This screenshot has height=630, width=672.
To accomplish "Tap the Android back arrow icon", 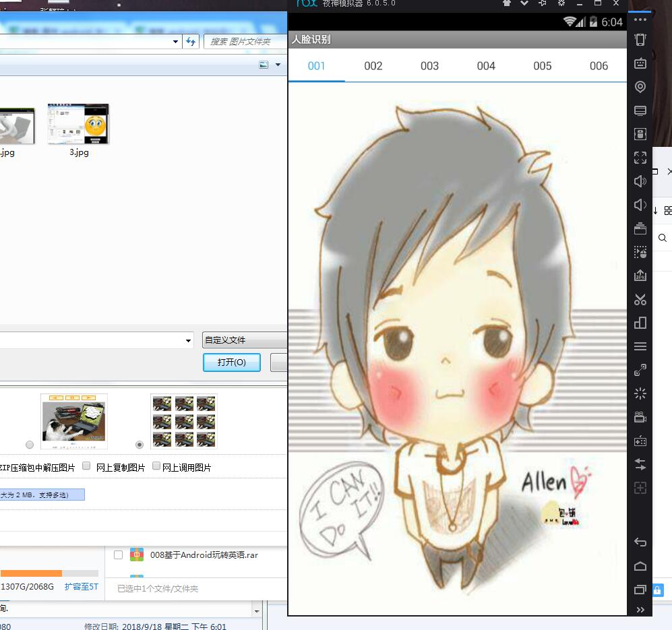I will [640, 542].
